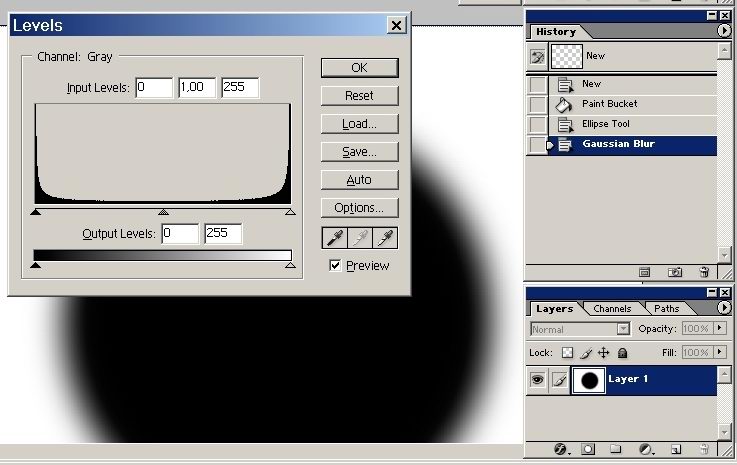This screenshot has width=737, height=465.
Task: Click the Output Levels field showing 255
Action: [x=224, y=233]
